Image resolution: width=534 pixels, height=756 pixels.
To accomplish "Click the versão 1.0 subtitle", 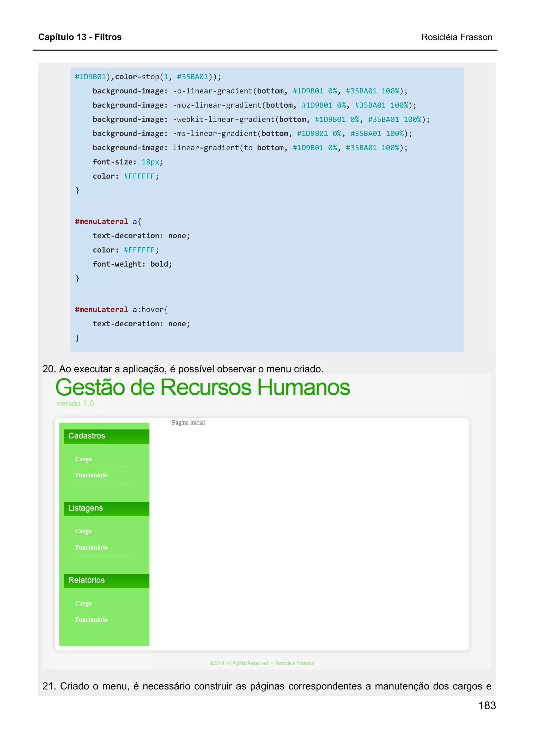I will (x=75, y=403).
